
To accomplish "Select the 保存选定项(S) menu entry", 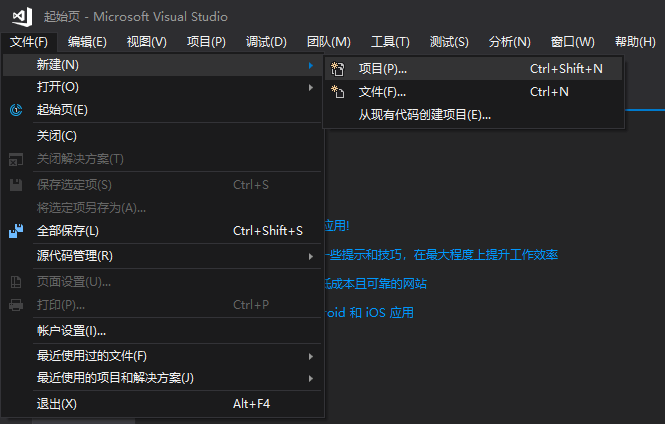I will (162, 185).
